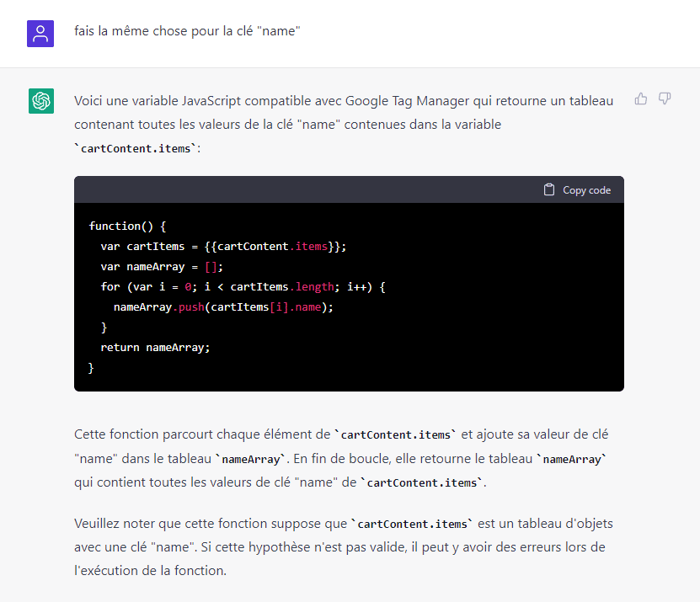
Task: Click the green ChatGPT logo avatar
Action: [41, 101]
